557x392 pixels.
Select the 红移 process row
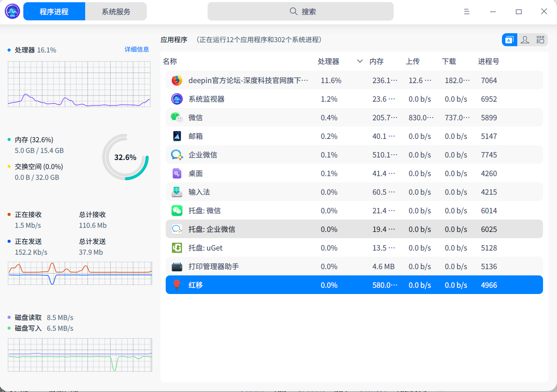pos(289,284)
